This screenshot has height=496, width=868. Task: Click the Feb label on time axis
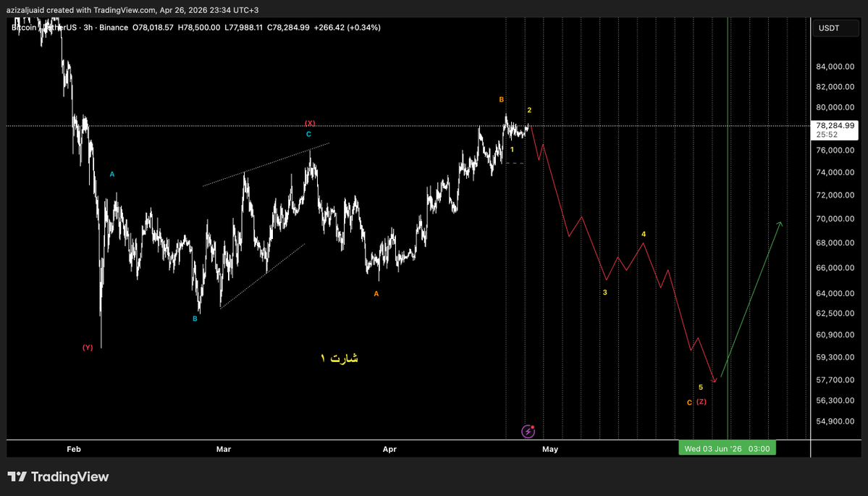coord(74,449)
